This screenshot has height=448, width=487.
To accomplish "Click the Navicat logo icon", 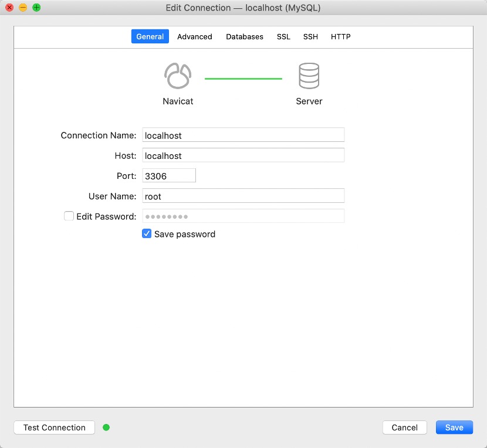I will pyautogui.click(x=178, y=76).
